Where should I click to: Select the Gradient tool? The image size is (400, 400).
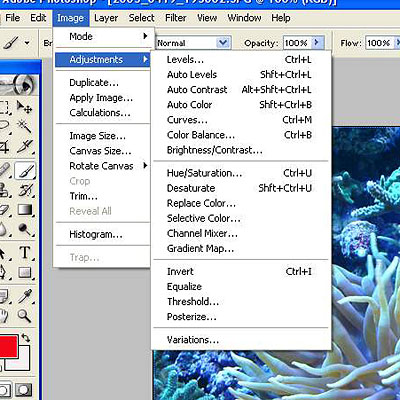point(25,210)
